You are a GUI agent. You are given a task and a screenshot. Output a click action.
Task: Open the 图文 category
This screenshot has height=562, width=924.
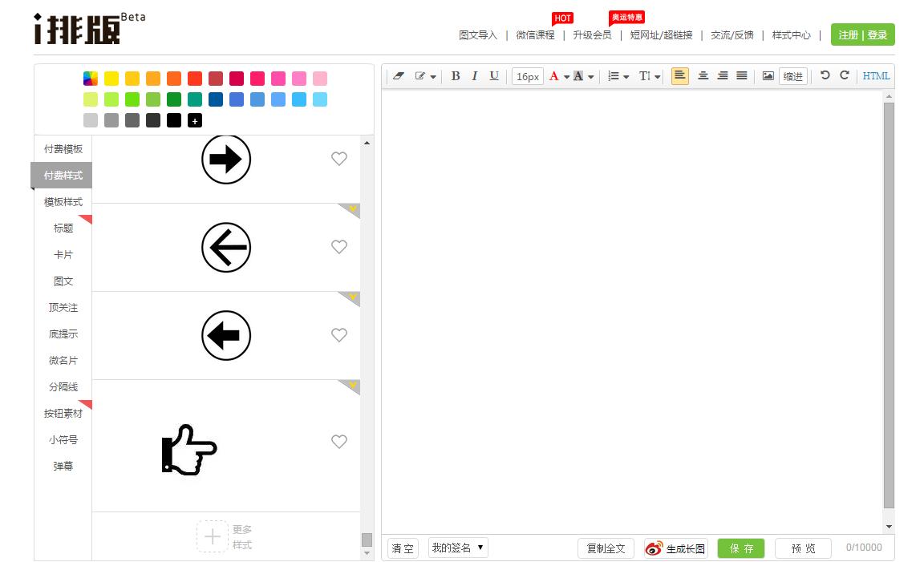tap(63, 281)
